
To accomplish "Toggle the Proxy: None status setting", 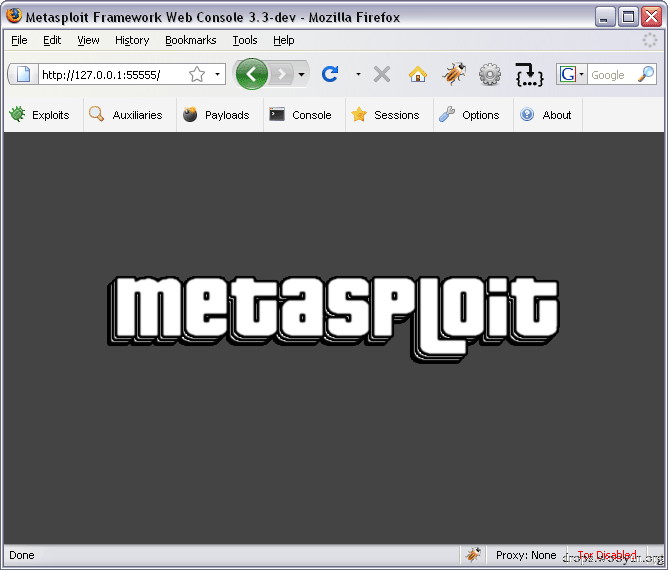I will tap(526, 555).
